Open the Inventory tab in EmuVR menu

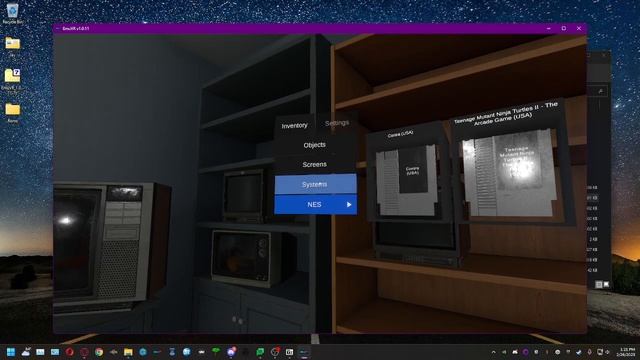pyautogui.click(x=294, y=126)
